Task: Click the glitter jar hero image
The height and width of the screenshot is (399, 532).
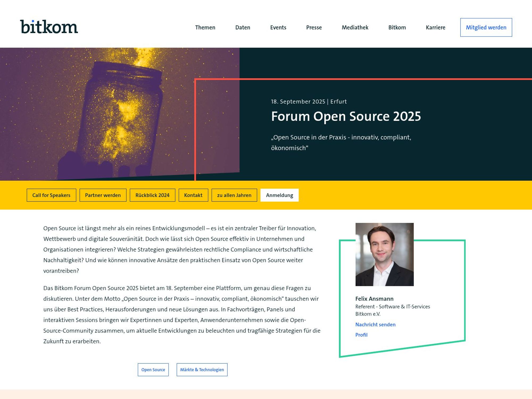Action: 120,114
